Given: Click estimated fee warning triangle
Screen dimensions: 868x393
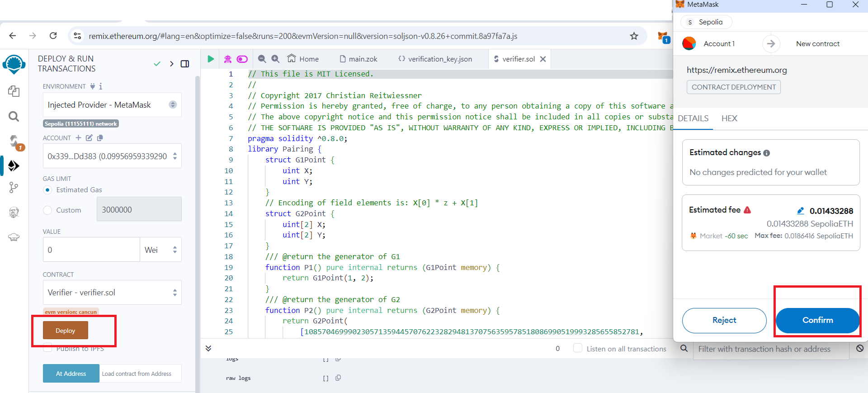Looking at the screenshot, I should tap(747, 210).
